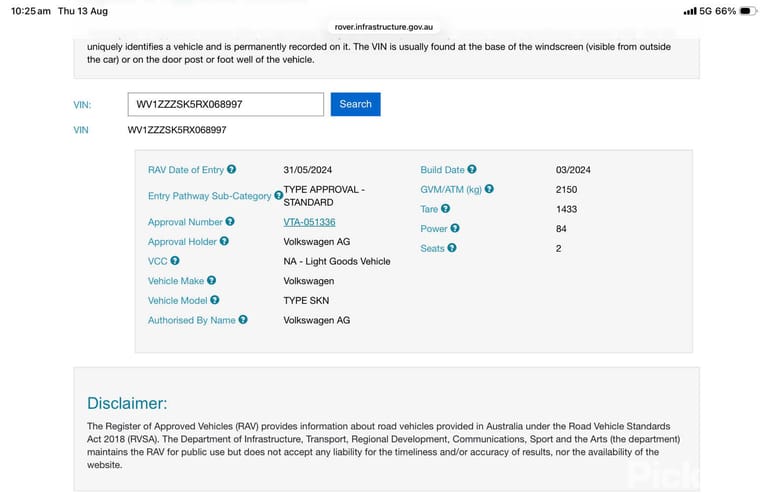
Task: Click the Volkswagen vehicle make value
Action: coord(309,281)
